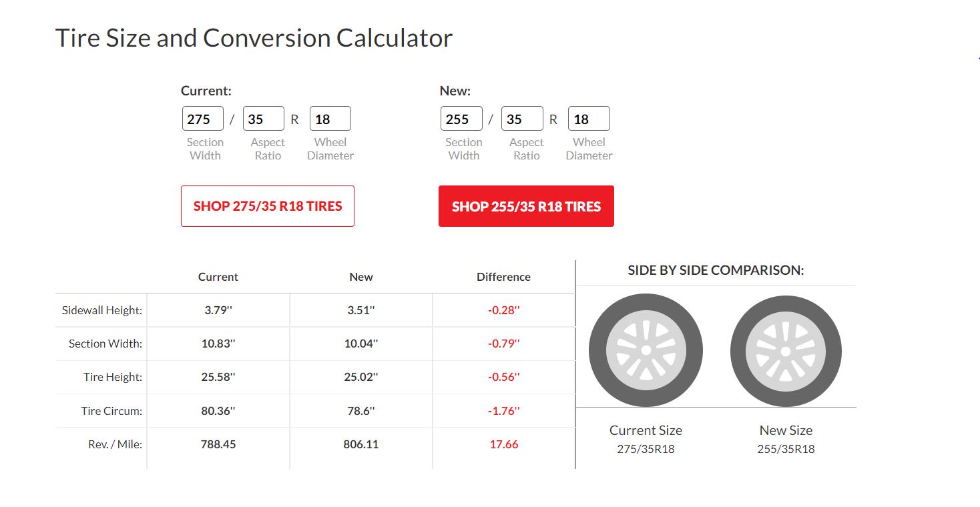Screen dimensions: 980x507
Task: Click the New Aspect Ratio input field
Action: click(x=521, y=119)
